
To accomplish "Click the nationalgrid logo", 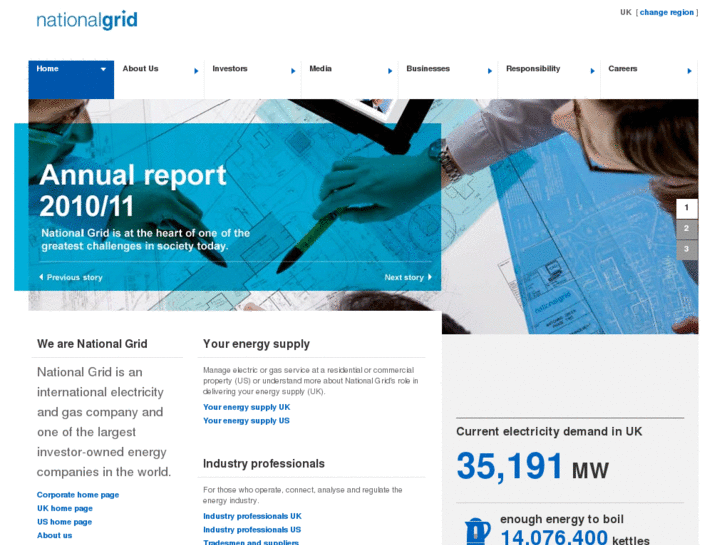I will [x=87, y=20].
